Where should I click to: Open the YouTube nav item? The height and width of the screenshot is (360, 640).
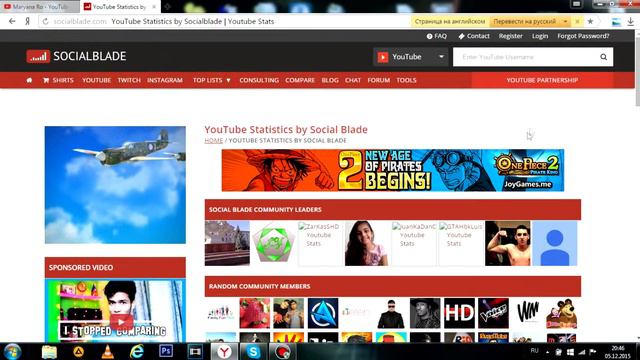[x=96, y=80]
